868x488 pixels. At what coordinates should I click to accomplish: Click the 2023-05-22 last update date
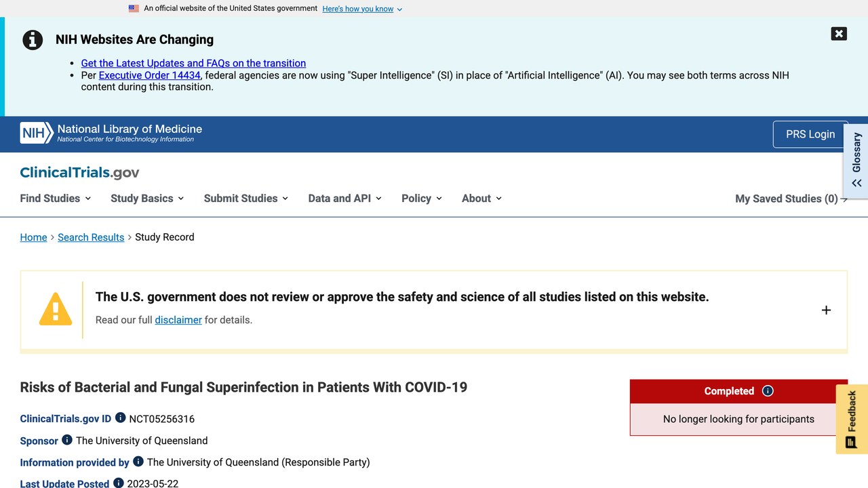click(x=153, y=483)
